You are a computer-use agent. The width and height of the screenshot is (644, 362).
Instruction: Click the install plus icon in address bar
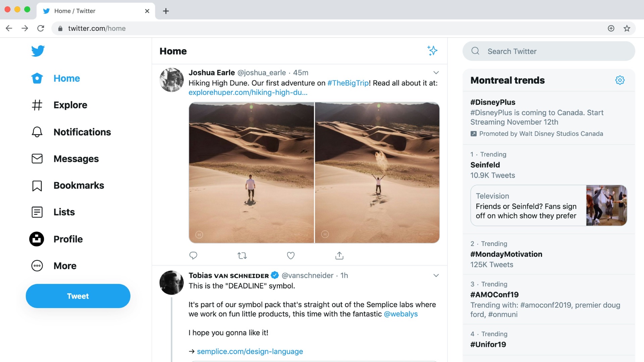611,28
